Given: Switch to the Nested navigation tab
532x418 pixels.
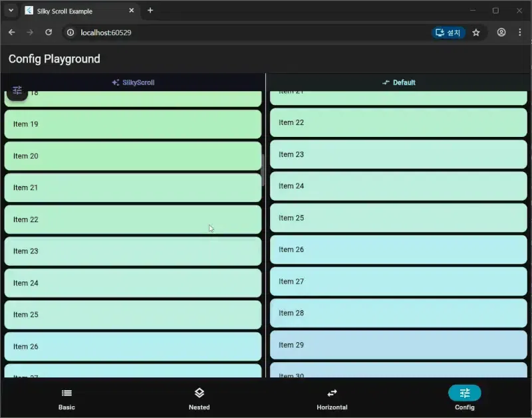Looking at the screenshot, I should pos(199,399).
